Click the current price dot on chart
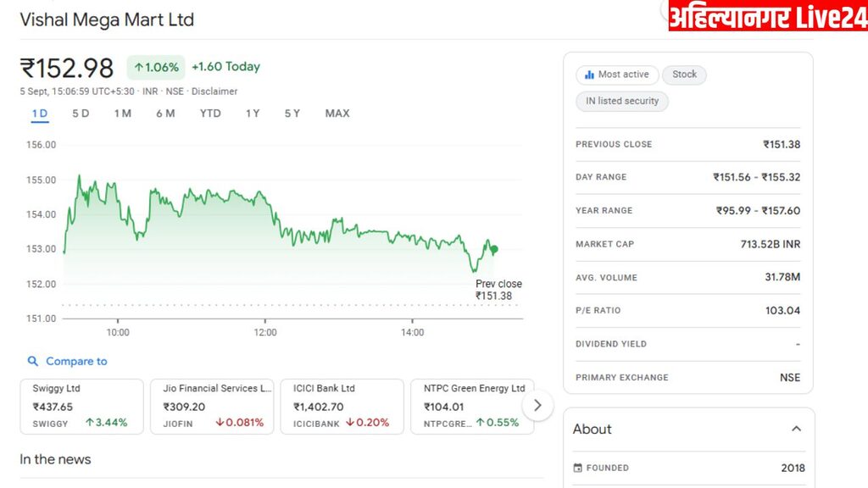This screenshot has width=868, height=488. pyautogui.click(x=494, y=249)
